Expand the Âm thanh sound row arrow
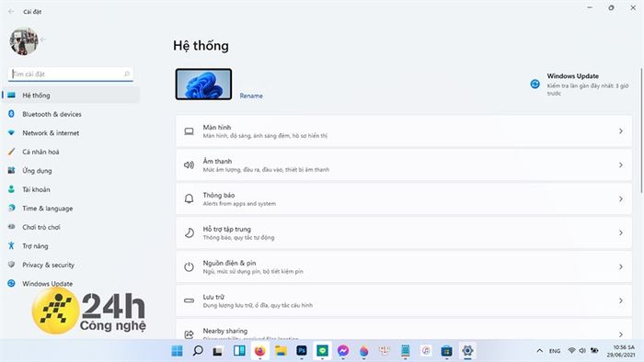 coord(621,164)
